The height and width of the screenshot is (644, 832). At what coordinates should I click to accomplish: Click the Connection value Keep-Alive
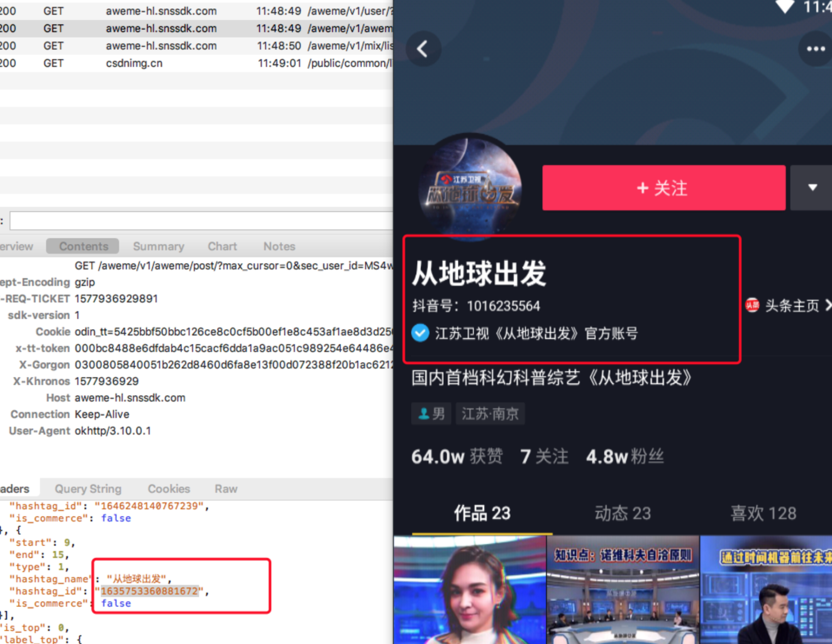pyautogui.click(x=102, y=414)
